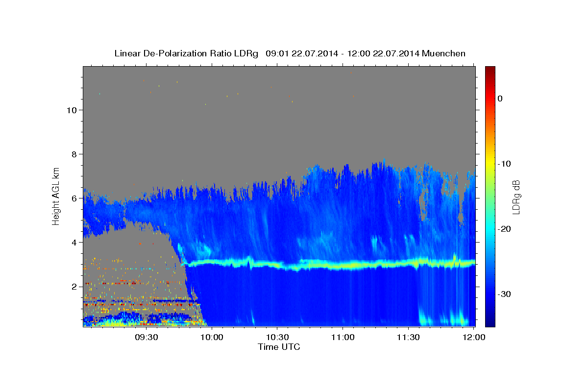Click the height axis label 8
This screenshot has width=588, height=392.
pyautogui.click(x=73, y=154)
